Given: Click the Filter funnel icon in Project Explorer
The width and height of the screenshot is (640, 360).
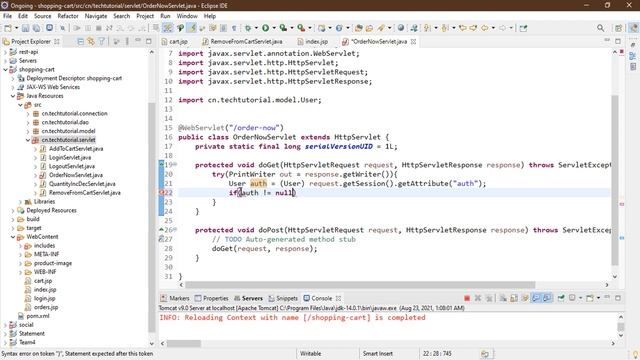Looking at the screenshot, I should tap(102, 41).
